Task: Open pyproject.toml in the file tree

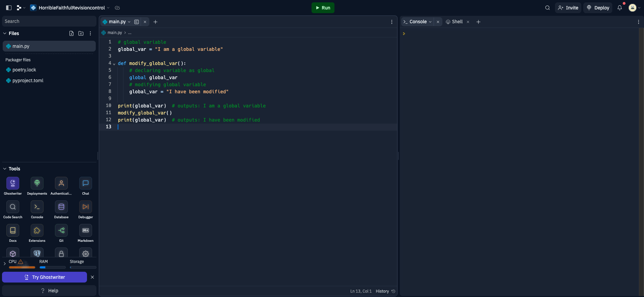Action: pos(28,80)
